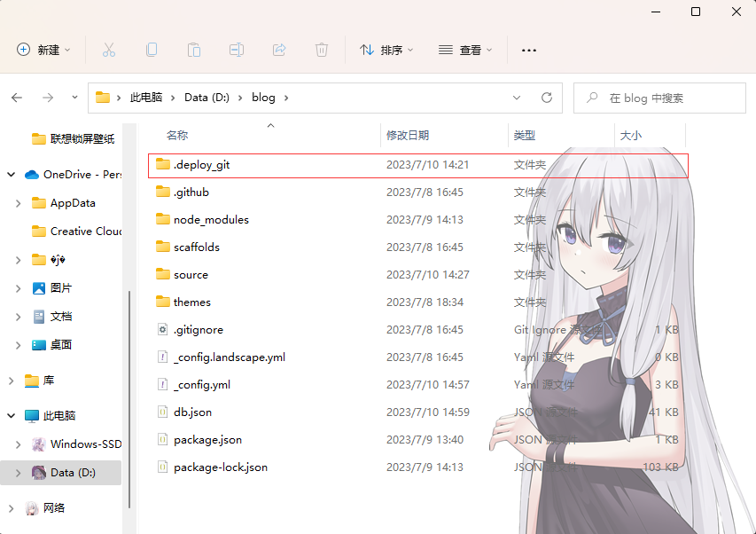
Task: Click the 103 KB size value
Action: coord(660,467)
